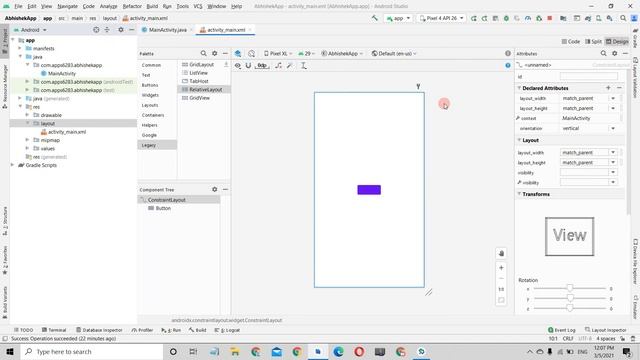Select the Design surface layers icon
640x360 pixels.
(x=238, y=53)
